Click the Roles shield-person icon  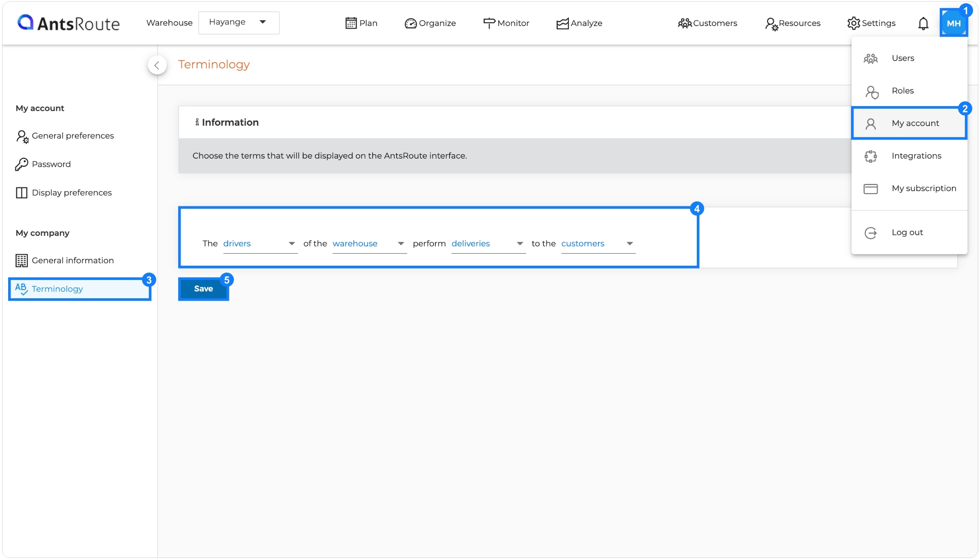pos(871,92)
